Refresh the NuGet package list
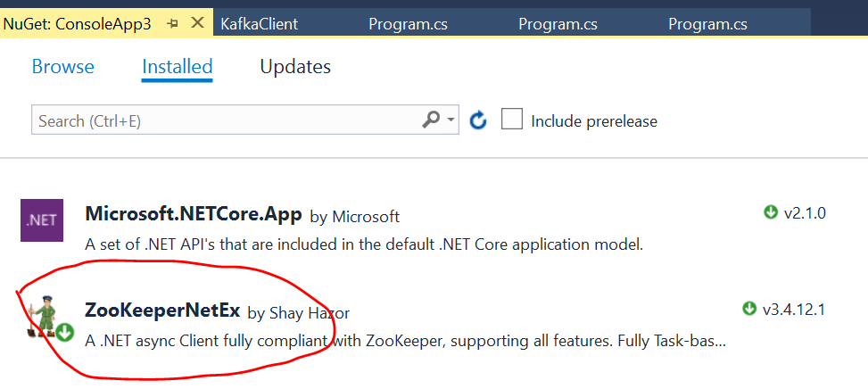868x389 pixels. (x=478, y=120)
